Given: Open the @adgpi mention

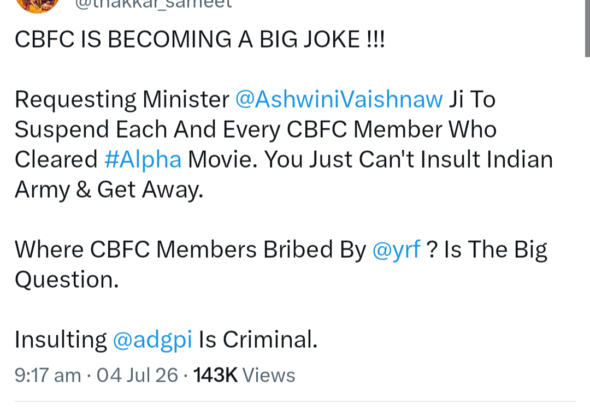Looking at the screenshot, I should (x=152, y=340).
